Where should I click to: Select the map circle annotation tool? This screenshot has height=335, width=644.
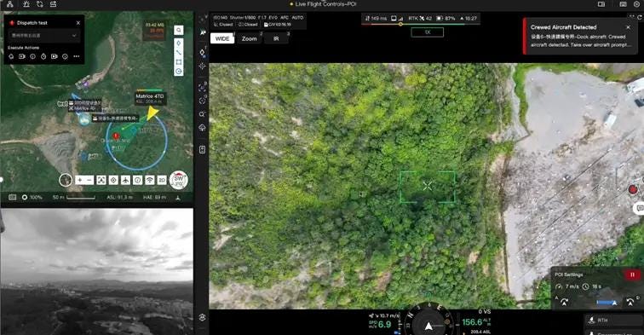[x=179, y=72]
